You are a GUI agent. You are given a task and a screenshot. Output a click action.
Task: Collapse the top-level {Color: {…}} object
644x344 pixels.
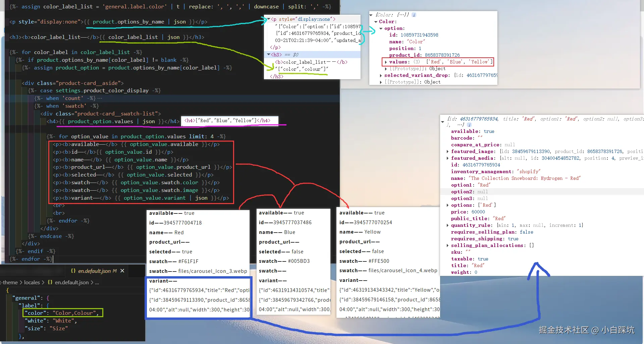tap(371, 15)
